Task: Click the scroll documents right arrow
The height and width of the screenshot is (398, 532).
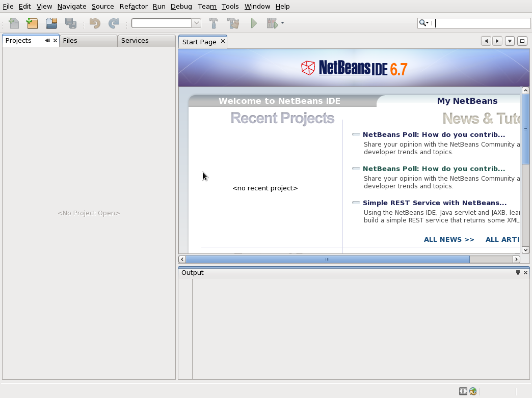Action: point(497,41)
